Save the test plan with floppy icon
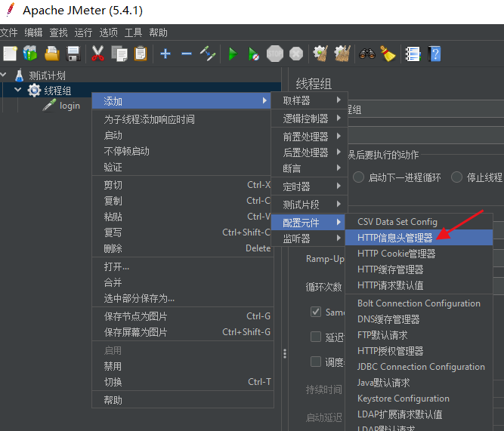Viewport: 504px width, 431px height. (x=73, y=54)
